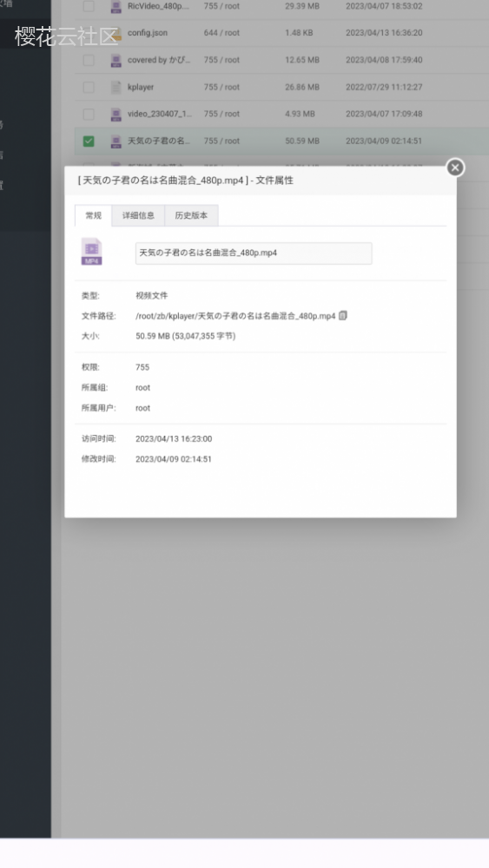Click the 视频文件 type value
Image resolution: width=489 pixels, height=868 pixels.
(151, 296)
